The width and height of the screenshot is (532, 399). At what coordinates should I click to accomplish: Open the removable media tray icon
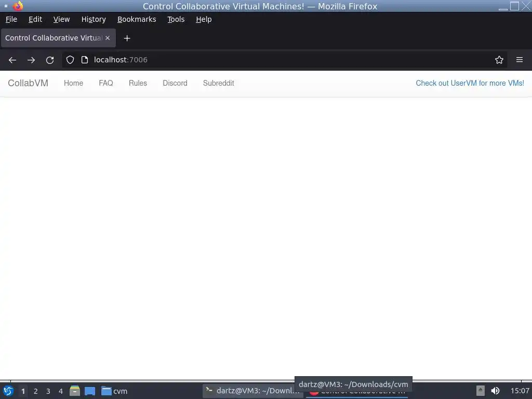click(480, 391)
